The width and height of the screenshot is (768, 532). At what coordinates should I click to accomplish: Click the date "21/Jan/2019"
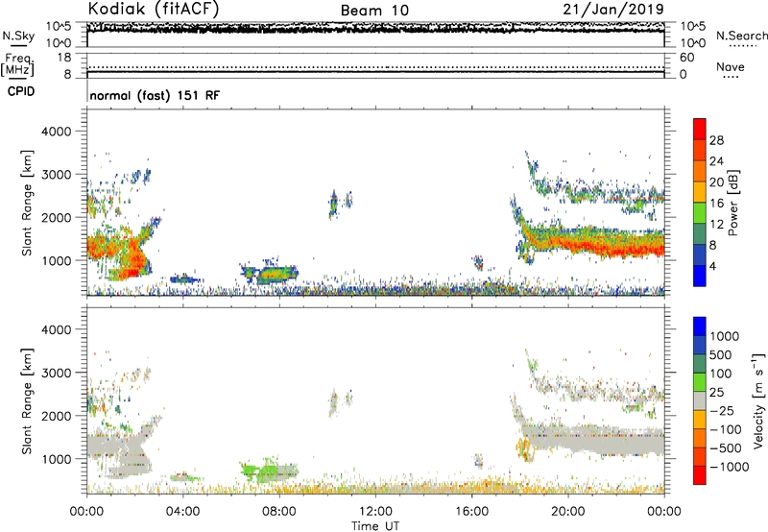613,9
